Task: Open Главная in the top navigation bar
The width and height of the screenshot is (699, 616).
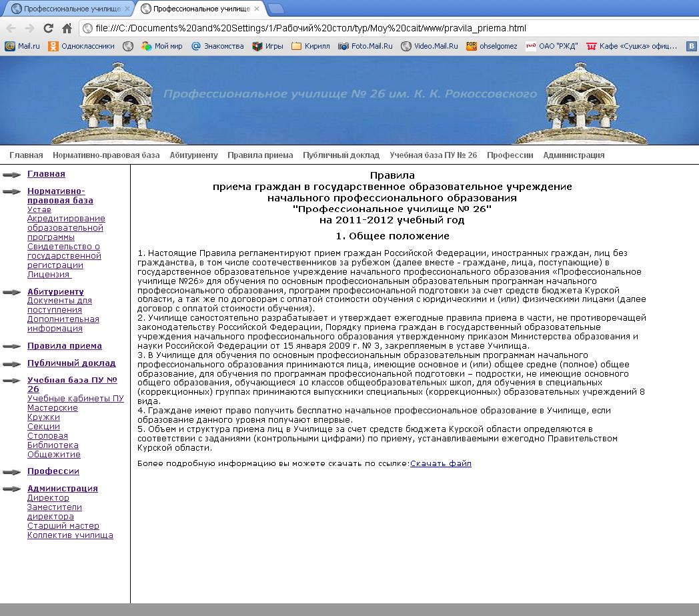Action: click(26, 155)
